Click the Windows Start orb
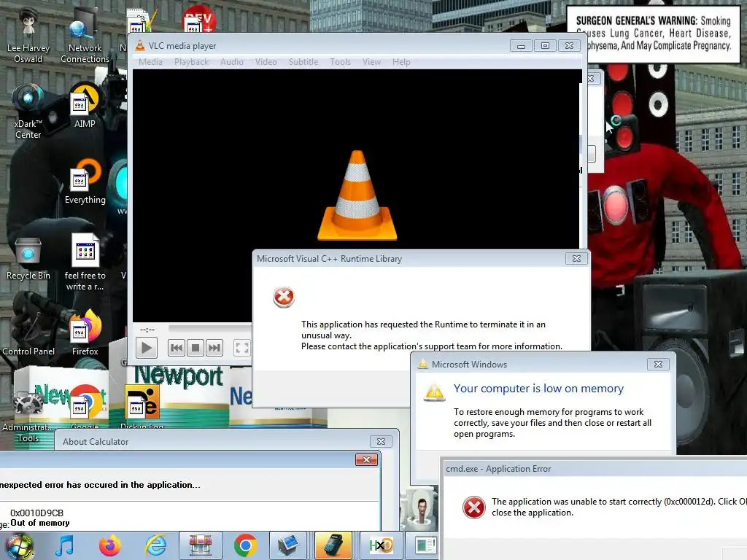Image resolution: width=747 pixels, height=560 pixels. 19,546
